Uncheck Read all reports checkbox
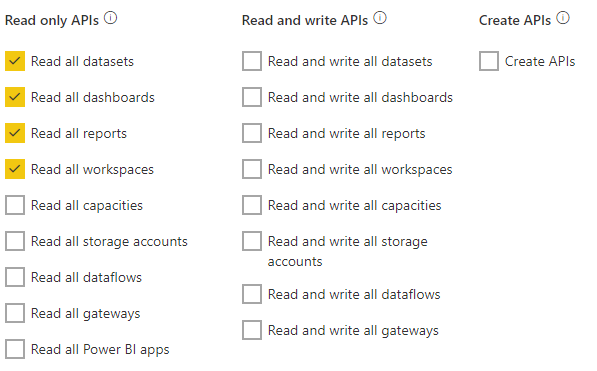Image resolution: width=597 pixels, height=371 pixels. (x=15, y=133)
